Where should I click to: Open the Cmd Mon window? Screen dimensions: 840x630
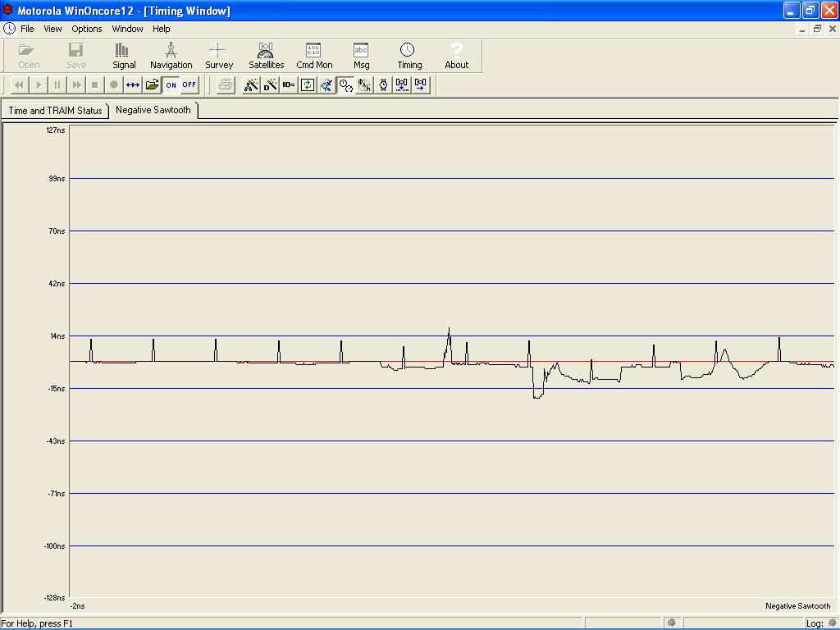point(314,57)
